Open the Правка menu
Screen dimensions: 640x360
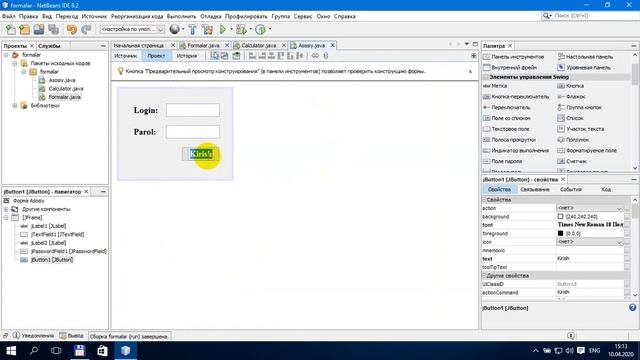click(29, 16)
